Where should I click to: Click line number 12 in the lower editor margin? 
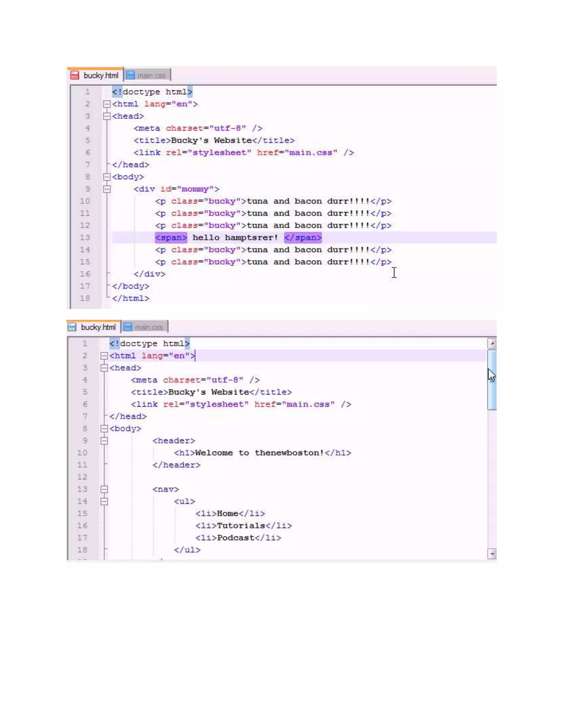(x=82, y=477)
